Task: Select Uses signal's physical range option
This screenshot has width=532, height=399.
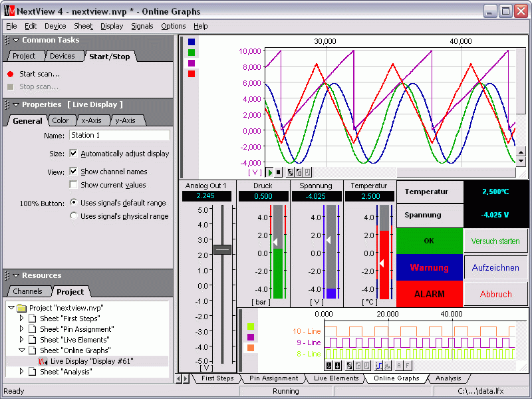Action: coord(74,216)
